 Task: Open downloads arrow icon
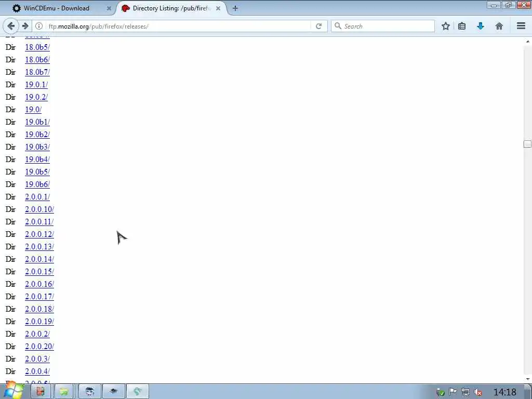click(x=481, y=26)
